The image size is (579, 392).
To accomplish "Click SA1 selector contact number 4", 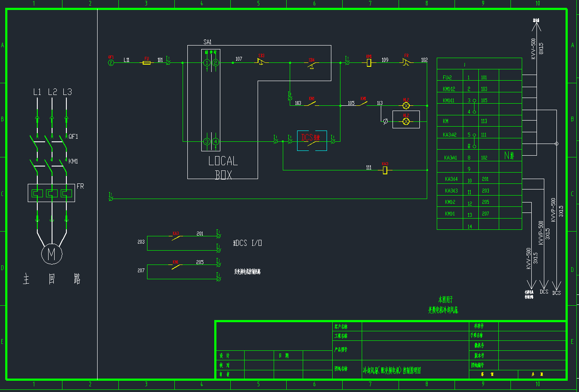I will click(x=215, y=141).
